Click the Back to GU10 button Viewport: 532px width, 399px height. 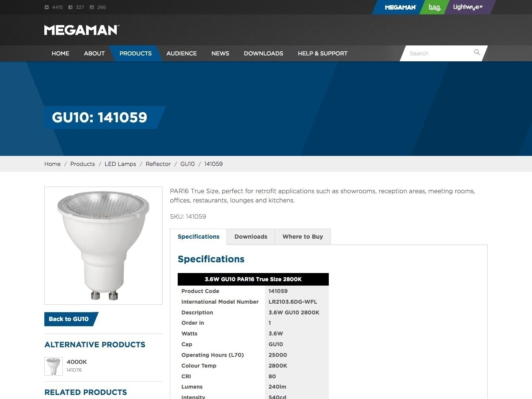click(71, 319)
